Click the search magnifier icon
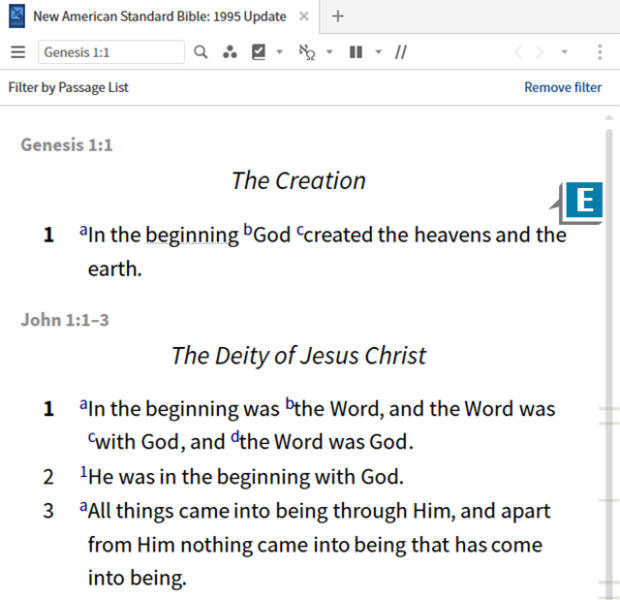This screenshot has width=620, height=600. (201, 52)
